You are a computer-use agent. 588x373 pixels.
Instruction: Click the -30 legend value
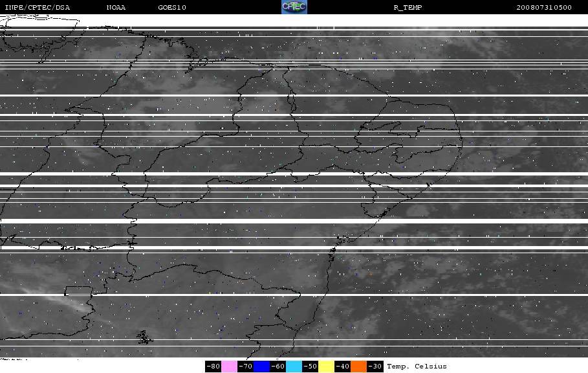[375, 367]
